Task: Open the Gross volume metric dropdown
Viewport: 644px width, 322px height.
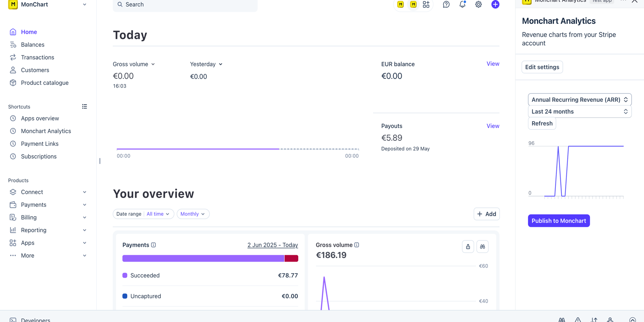Action: tap(134, 64)
